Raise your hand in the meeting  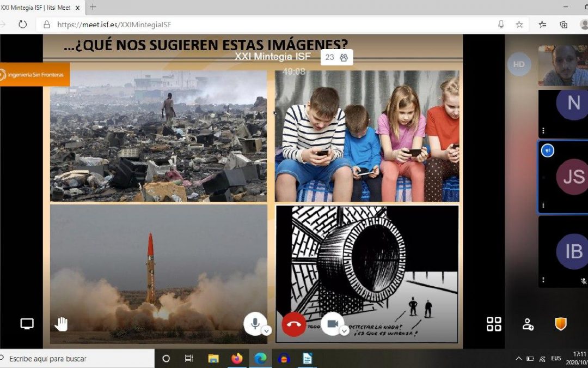tap(61, 324)
